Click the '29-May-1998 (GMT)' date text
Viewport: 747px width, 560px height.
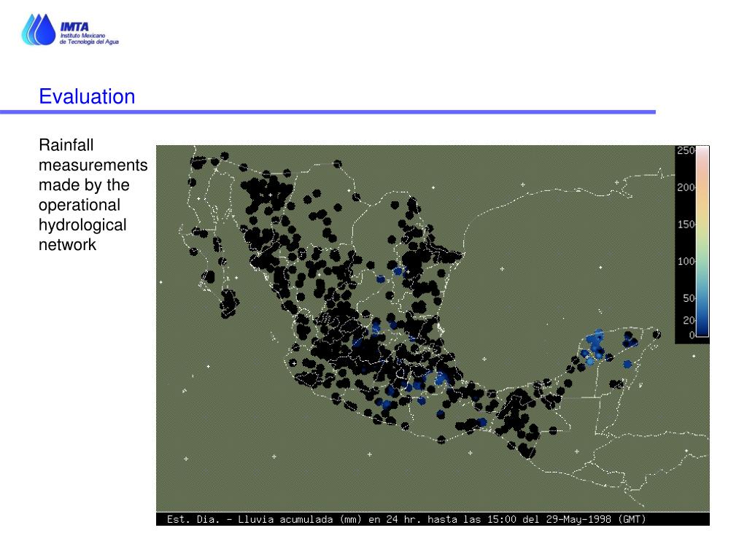point(596,519)
